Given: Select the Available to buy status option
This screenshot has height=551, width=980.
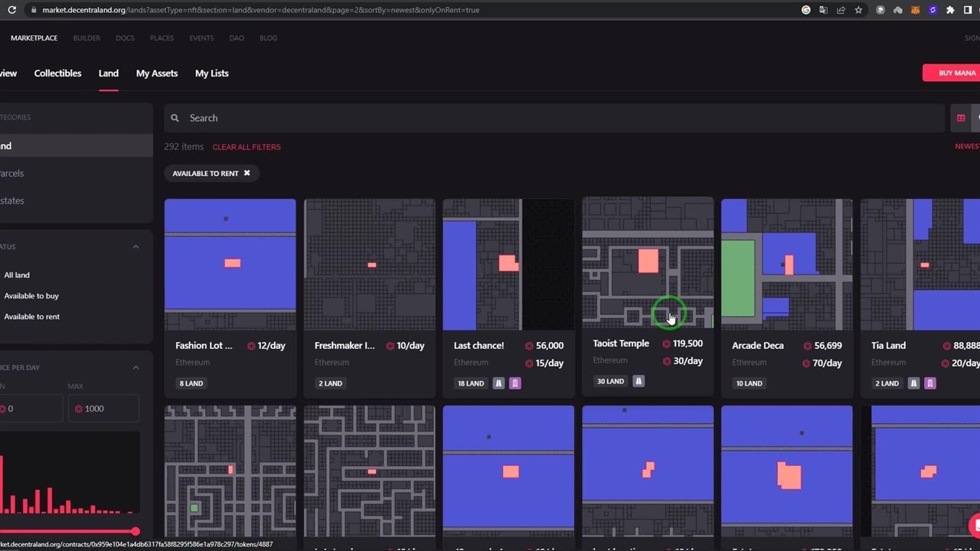Looking at the screenshot, I should 31,295.
